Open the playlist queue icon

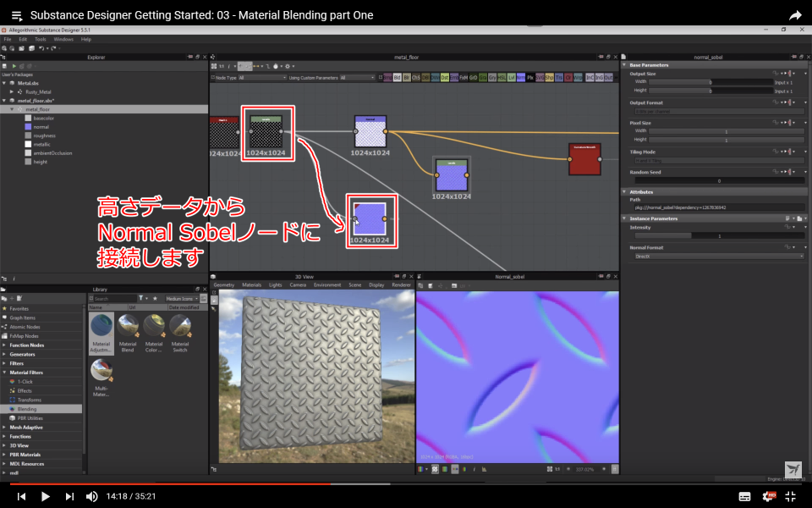(17, 15)
